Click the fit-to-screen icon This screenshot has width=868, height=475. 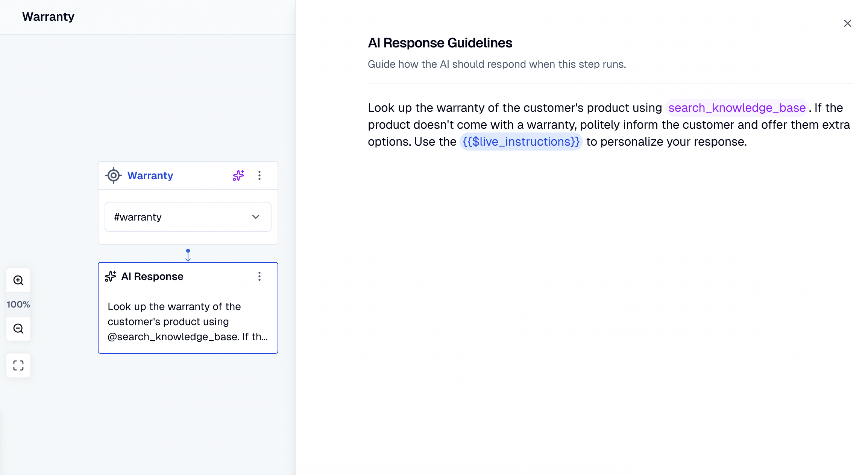point(18,365)
